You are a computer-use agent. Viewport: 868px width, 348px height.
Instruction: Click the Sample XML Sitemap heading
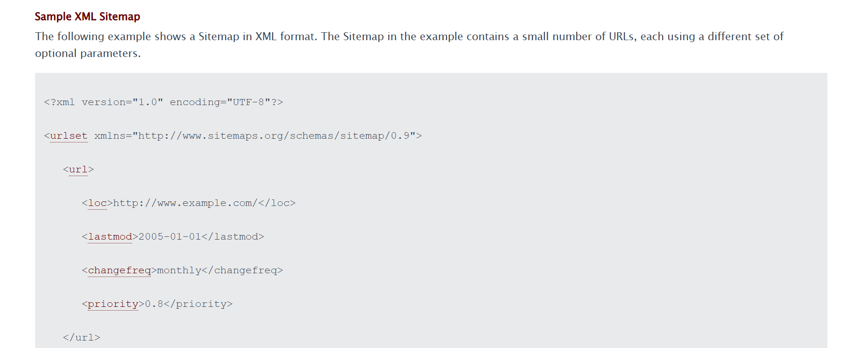[87, 17]
